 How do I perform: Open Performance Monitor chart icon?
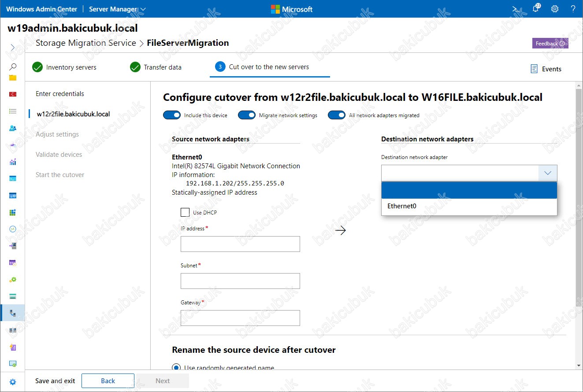point(13,162)
